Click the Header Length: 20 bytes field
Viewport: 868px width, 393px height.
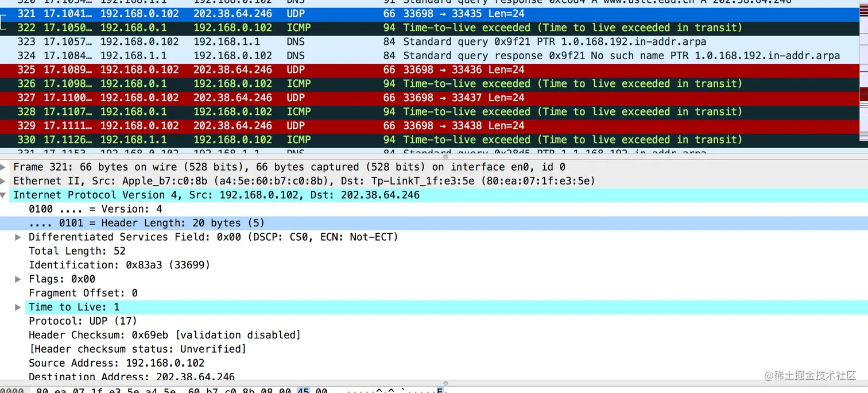point(434,223)
